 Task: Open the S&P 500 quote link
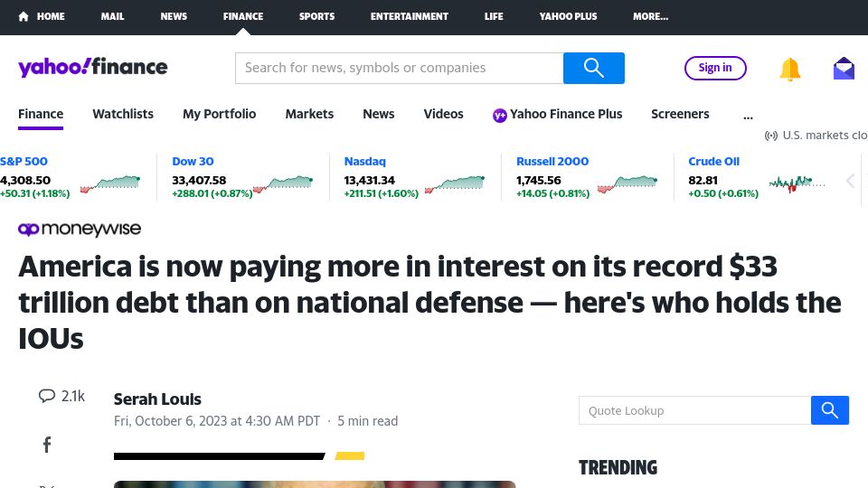point(24,162)
